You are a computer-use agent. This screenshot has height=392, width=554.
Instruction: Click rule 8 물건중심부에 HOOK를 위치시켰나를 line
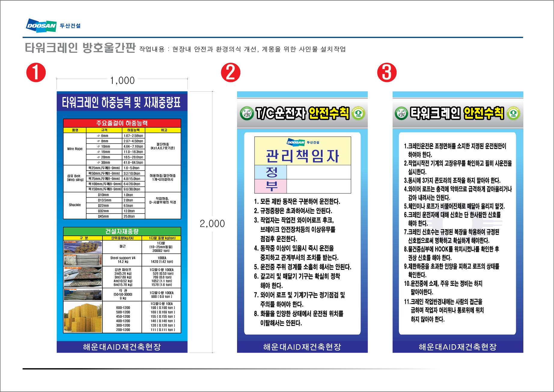pos(452,249)
